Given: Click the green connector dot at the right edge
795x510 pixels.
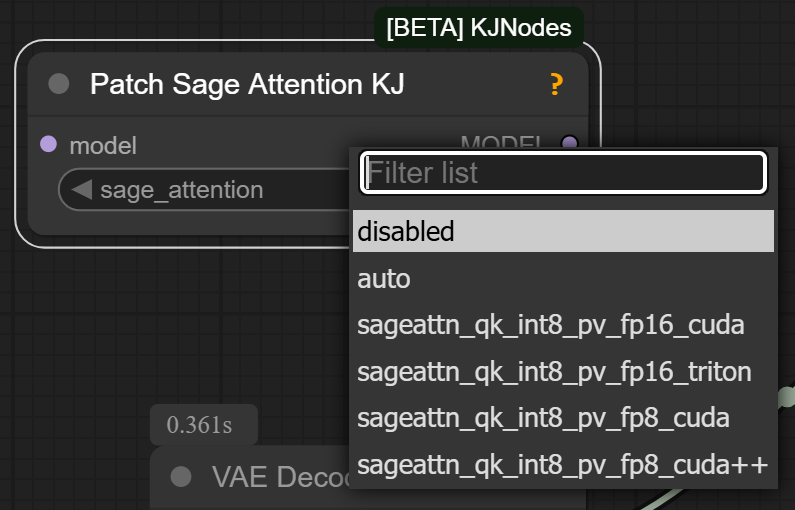Looking at the screenshot, I should pyautogui.click(x=787, y=397).
